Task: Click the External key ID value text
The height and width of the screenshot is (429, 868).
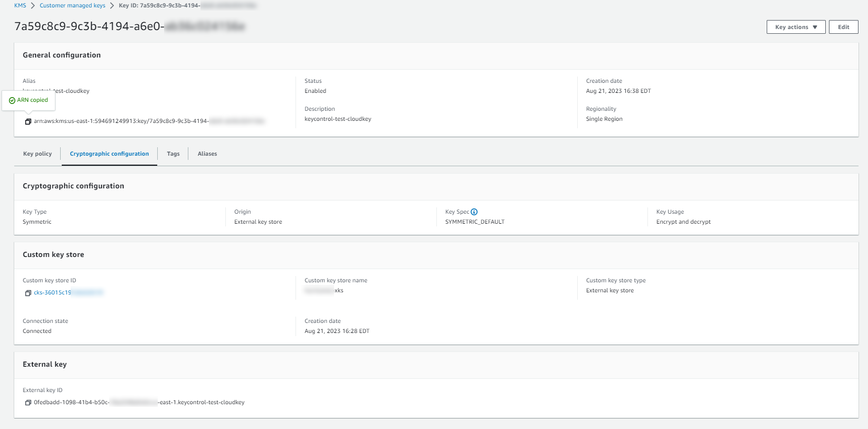Action: click(139, 402)
